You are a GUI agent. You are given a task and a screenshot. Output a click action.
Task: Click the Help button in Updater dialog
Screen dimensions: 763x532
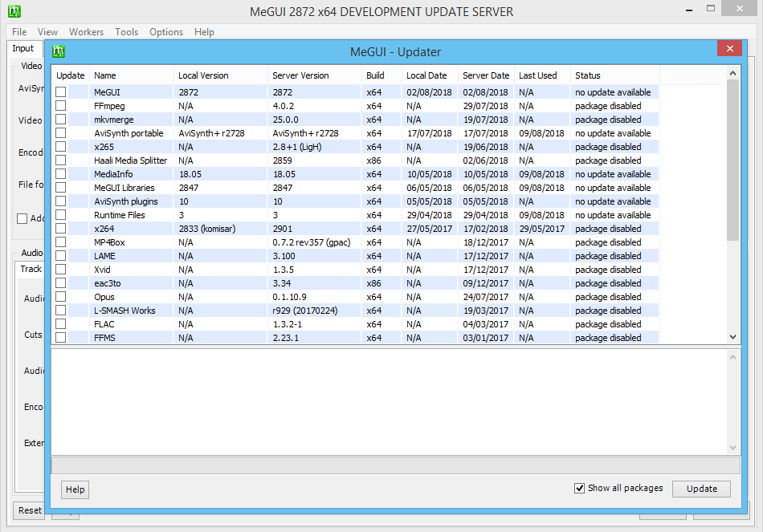75,489
